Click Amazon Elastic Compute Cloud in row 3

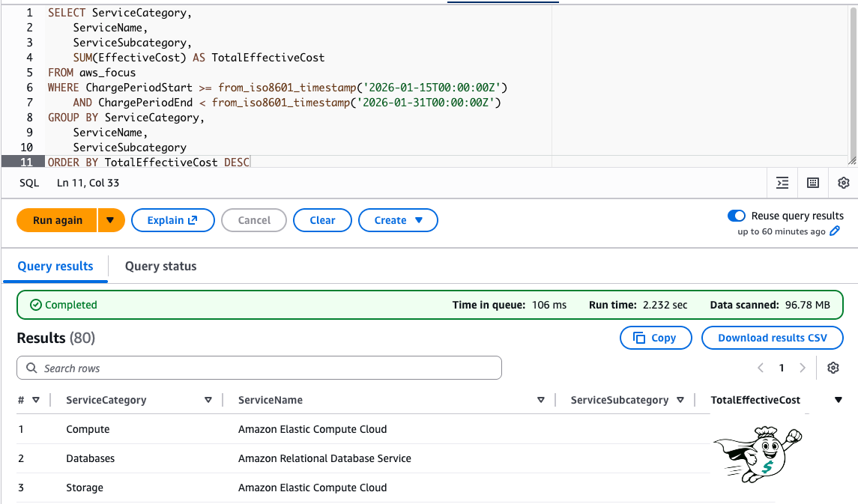coord(312,488)
